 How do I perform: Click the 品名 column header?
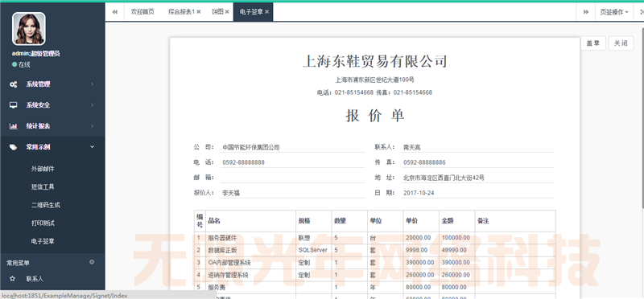[x=251, y=221]
